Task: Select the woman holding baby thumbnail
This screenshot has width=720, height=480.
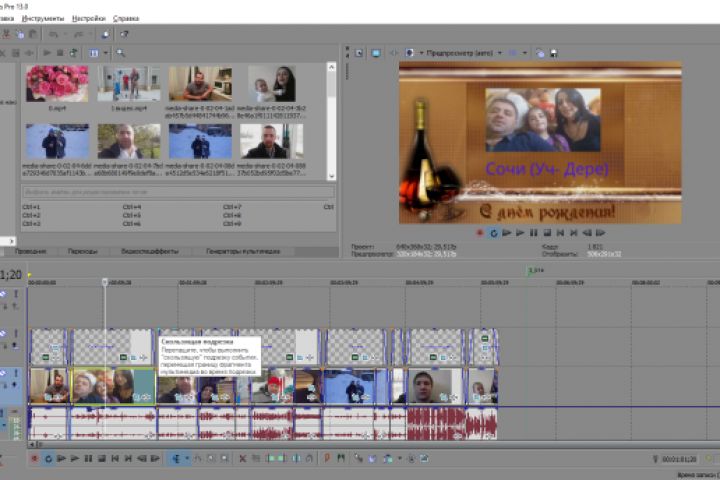Action: pyautogui.click(x=272, y=83)
